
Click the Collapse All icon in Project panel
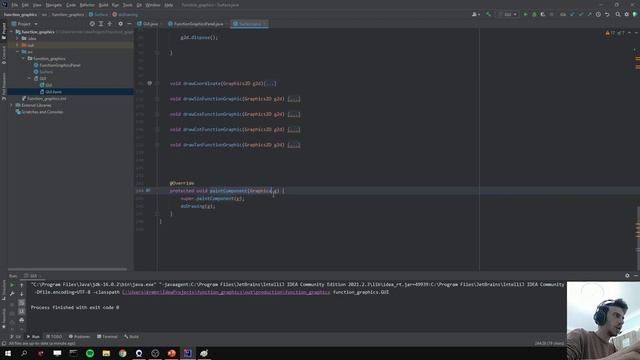[x=110, y=24]
